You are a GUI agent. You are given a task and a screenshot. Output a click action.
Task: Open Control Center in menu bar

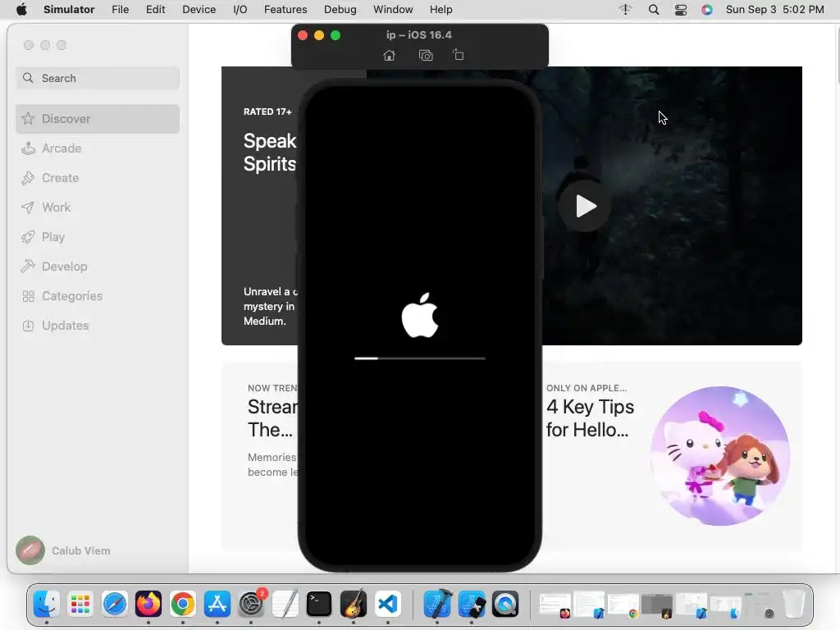click(x=681, y=10)
